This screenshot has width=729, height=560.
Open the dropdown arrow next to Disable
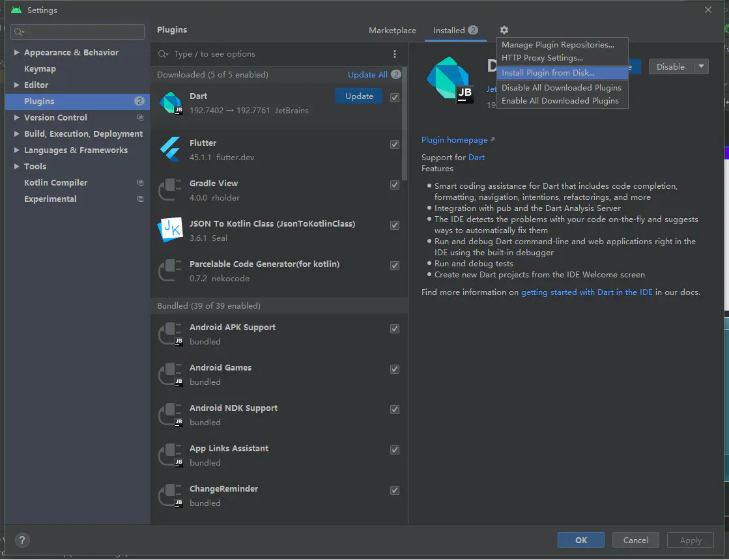tap(701, 66)
